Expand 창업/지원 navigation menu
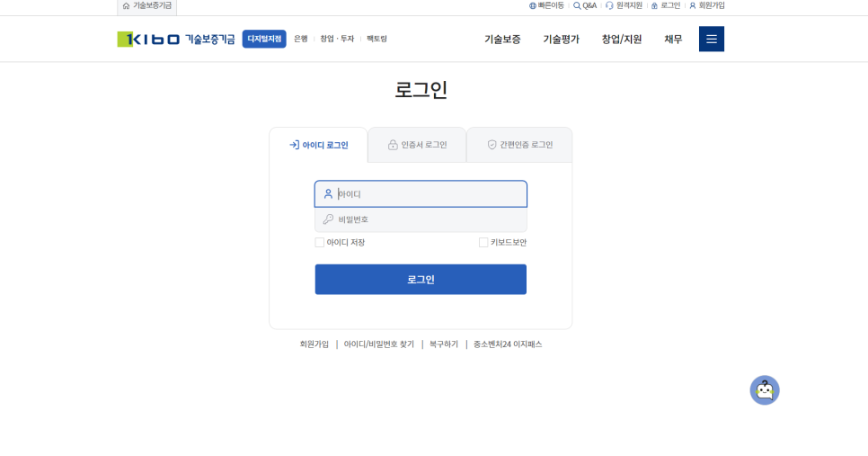Viewport: 868px width, 456px height. [x=622, y=40]
